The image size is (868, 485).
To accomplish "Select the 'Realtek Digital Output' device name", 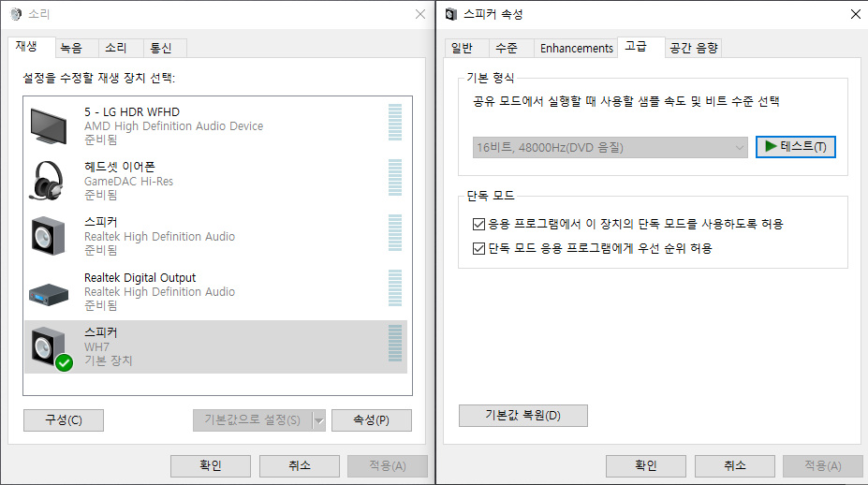I will [x=140, y=277].
